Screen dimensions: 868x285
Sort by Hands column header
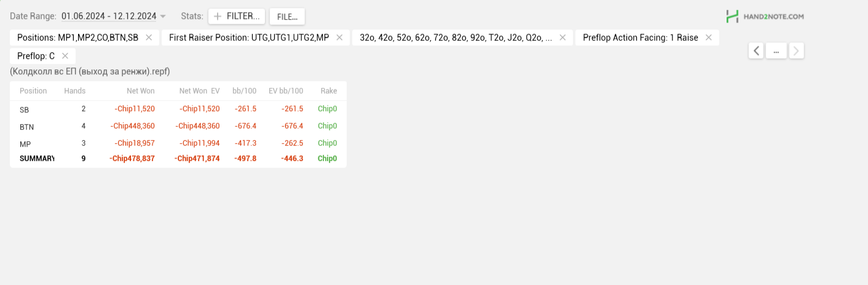pyautogui.click(x=75, y=91)
